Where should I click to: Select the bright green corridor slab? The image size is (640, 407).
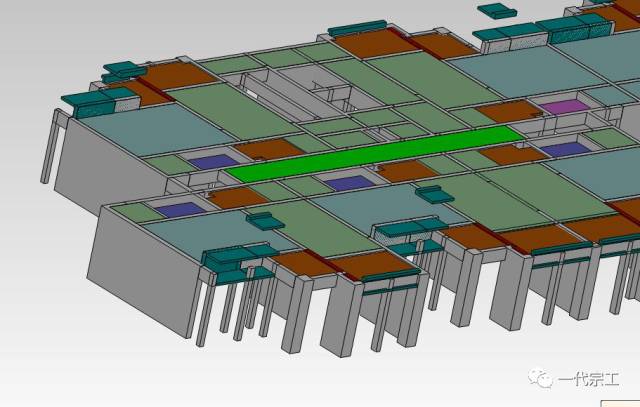coord(374,154)
